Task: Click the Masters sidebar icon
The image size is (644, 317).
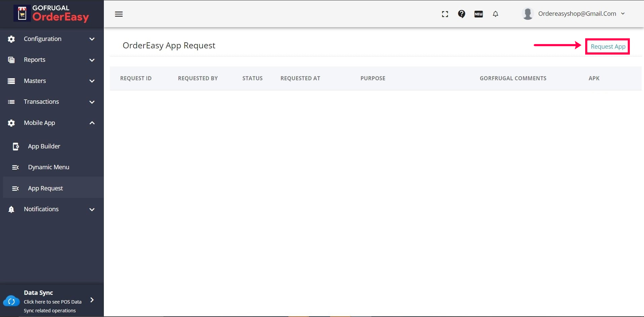Action: [x=11, y=81]
